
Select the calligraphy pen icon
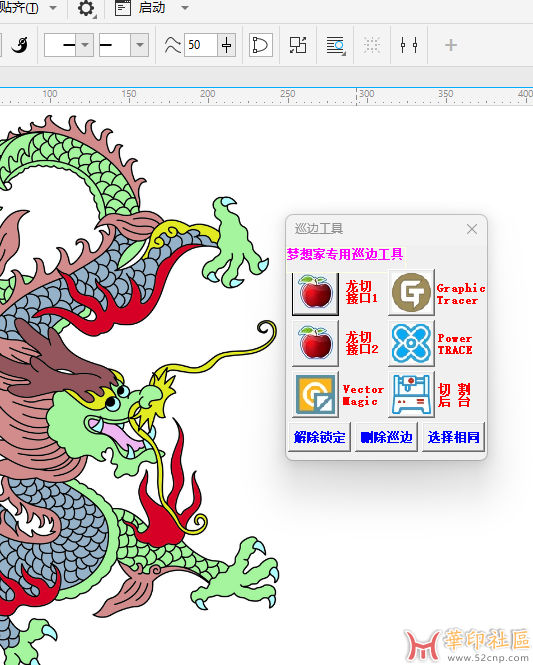point(20,45)
